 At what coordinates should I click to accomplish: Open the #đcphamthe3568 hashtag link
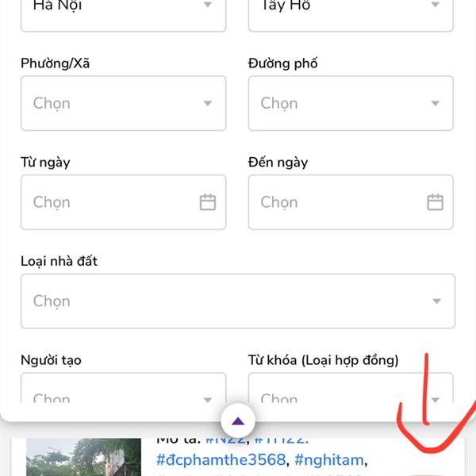pyautogui.click(x=221, y=460)
